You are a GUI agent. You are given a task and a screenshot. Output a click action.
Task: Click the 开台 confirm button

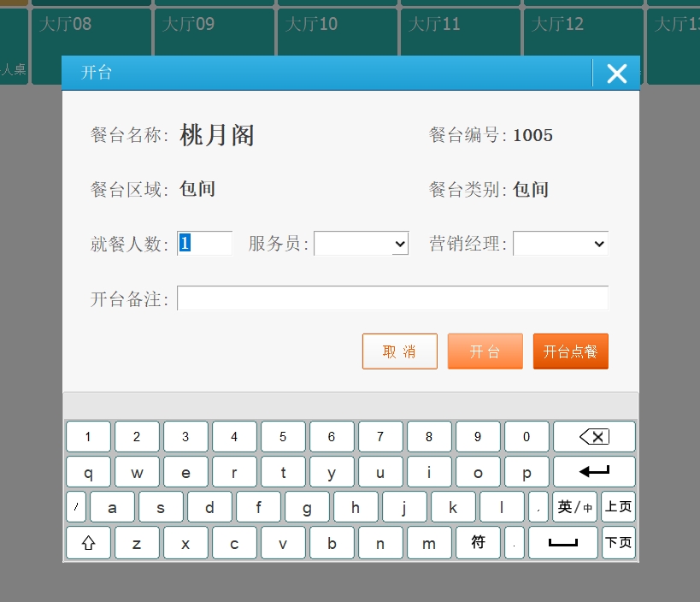[485, 351]
